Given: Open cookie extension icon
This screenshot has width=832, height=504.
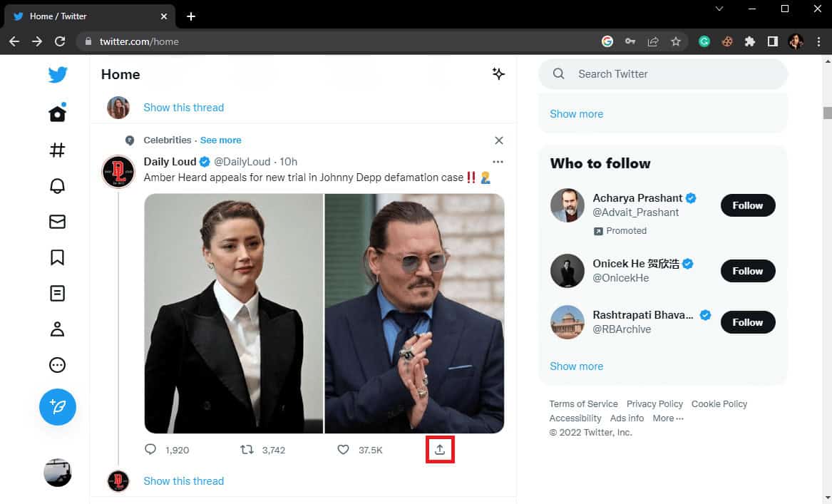Looking at the screenshot, I should click(x=727, y=41).
